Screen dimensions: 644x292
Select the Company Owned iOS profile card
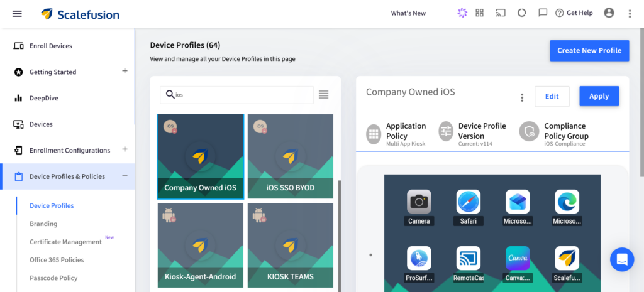pyautogui.click(x=201, y=156)
